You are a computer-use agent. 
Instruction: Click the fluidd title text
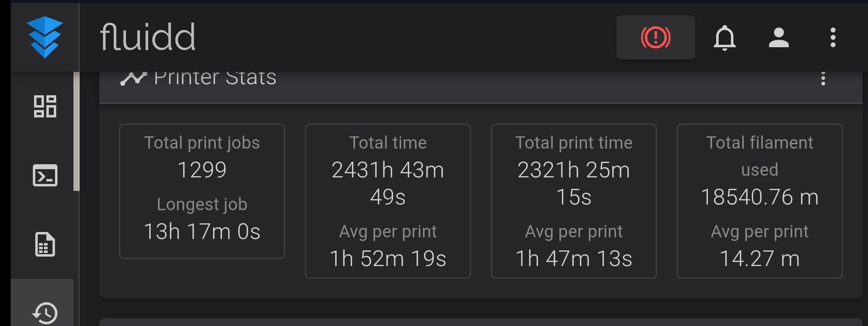tap(147, 37)
